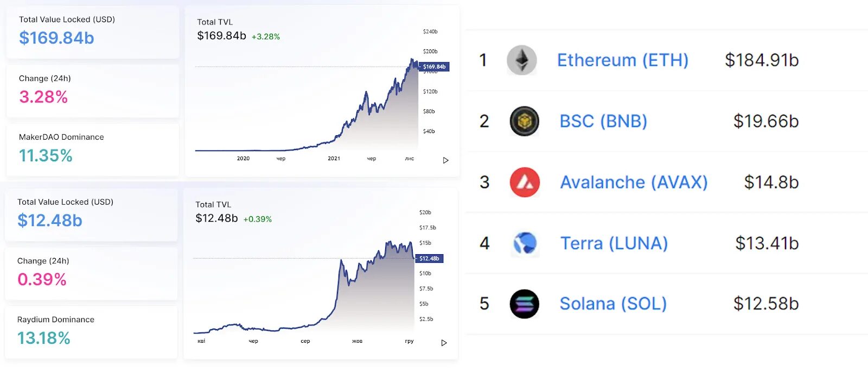Screen dimensions: 868x371
Task: Click the $169.84b Total Value Locked card
Action: click(x=92, y=32)
